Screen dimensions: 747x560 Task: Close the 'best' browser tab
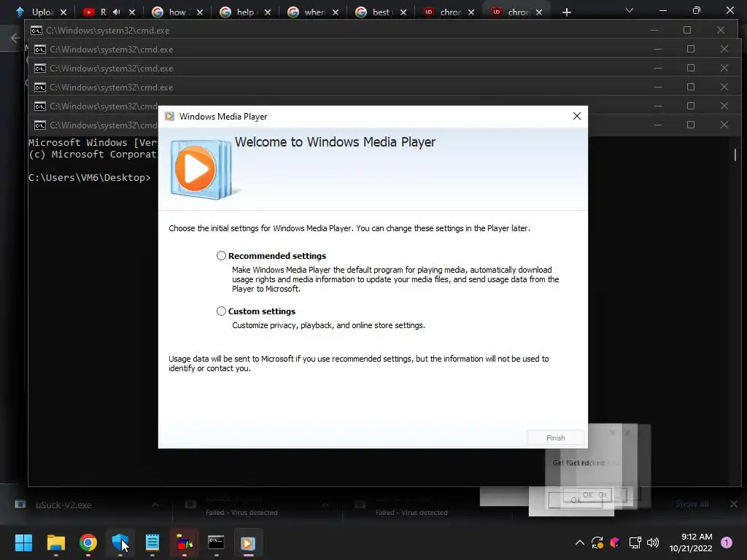(x=403, y=12)
